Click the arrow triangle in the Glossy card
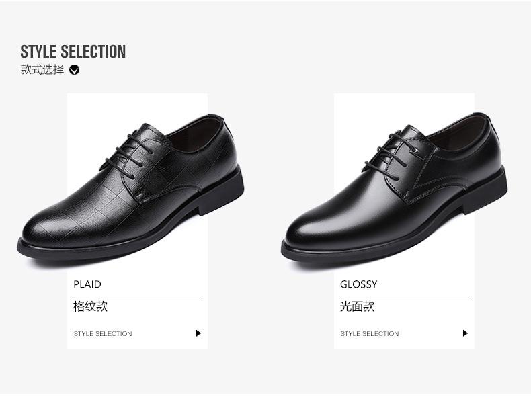 click(465, 333)
